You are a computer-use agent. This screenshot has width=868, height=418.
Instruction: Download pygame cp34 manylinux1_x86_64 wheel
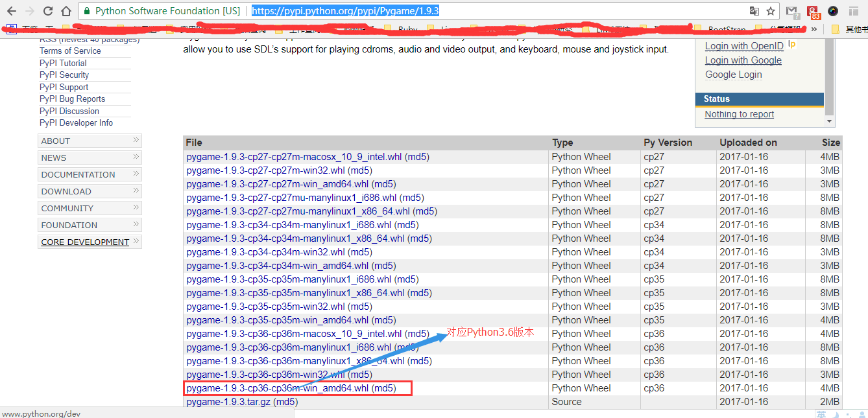(x=295, y=238)
